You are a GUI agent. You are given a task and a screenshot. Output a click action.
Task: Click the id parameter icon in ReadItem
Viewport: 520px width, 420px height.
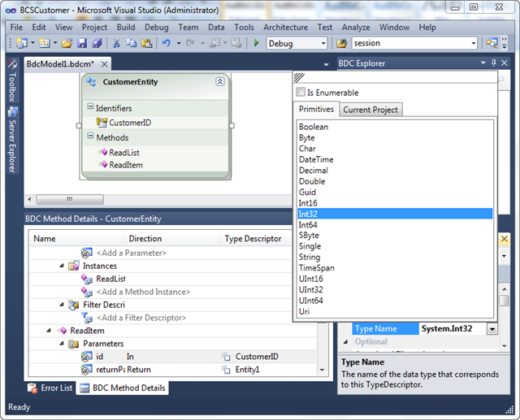pos(87,357)
